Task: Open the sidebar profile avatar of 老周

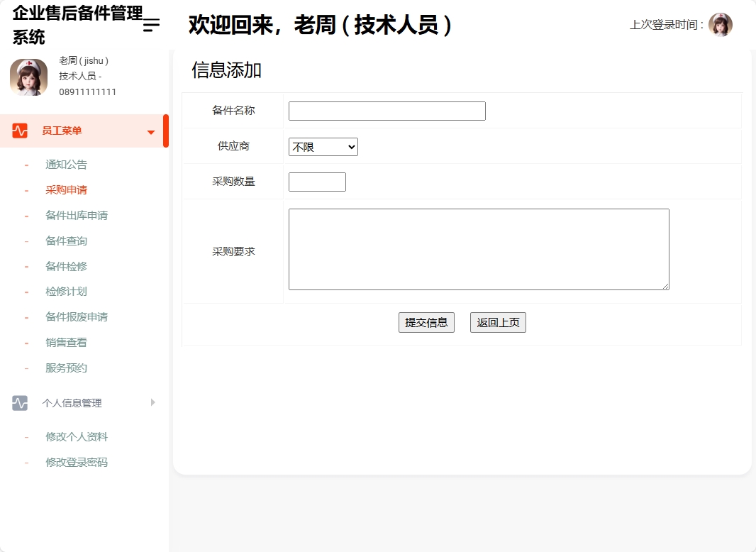Action: [28, 77]
